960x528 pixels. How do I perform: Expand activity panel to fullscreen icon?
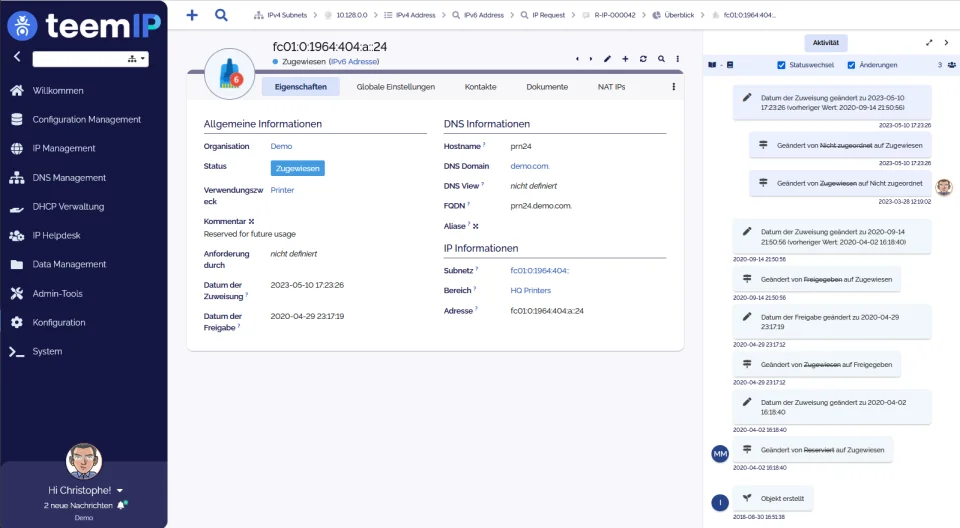coord(929,43)
